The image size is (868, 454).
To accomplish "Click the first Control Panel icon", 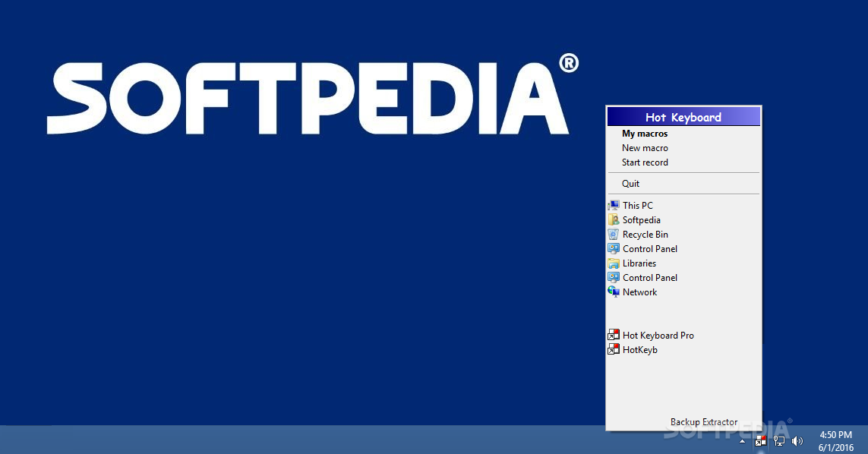I will tap(614, 248).
